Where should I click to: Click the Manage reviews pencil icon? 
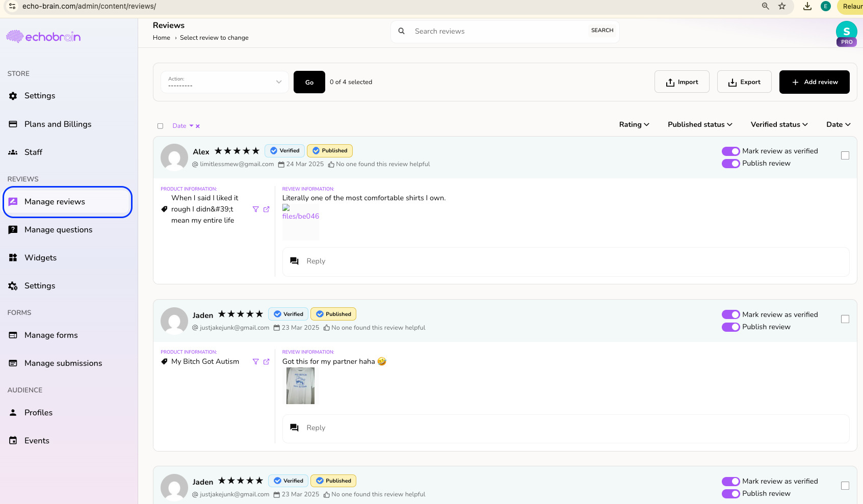pyautogui.click(x=13, y=202)
